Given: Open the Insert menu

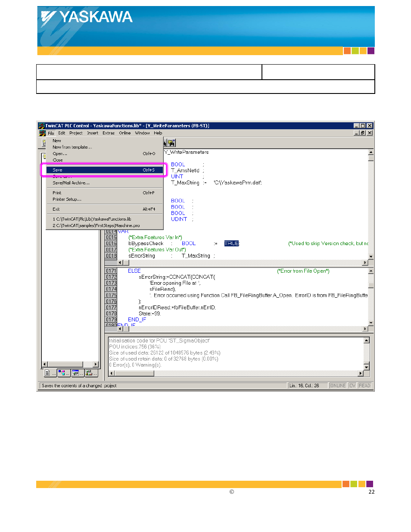Looking at the screenshot, I should pyautogui.click(x=93, y=133).
